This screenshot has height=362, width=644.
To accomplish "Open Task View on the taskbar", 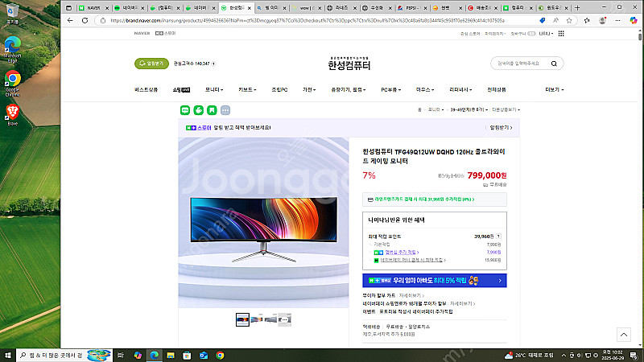I will point(120,355).
